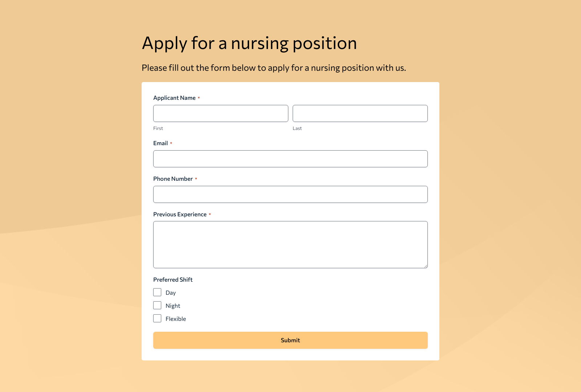Click the Preferred Shift label
Screen dimensions: 581x392
[173, 279]
